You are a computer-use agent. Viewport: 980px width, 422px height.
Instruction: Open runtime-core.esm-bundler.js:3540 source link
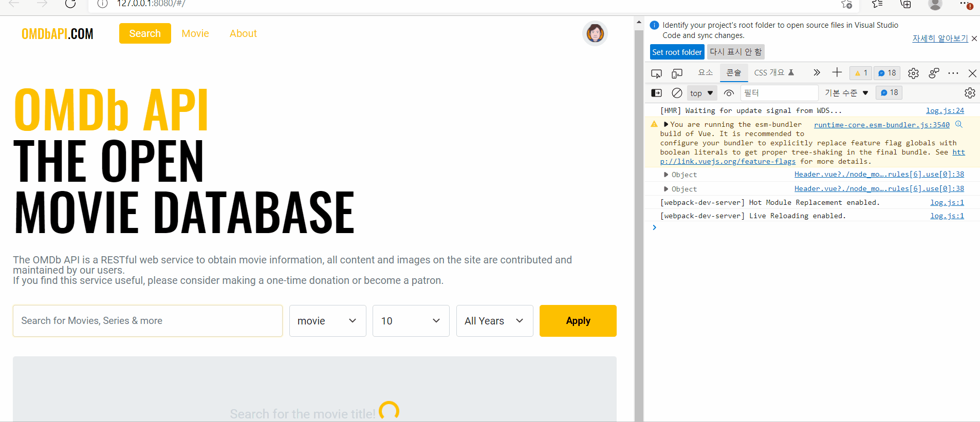(x=881, y=125)
